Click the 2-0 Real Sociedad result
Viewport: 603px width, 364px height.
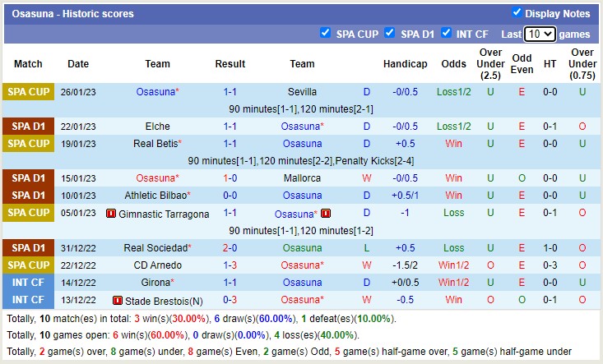(x=230, y=248)
